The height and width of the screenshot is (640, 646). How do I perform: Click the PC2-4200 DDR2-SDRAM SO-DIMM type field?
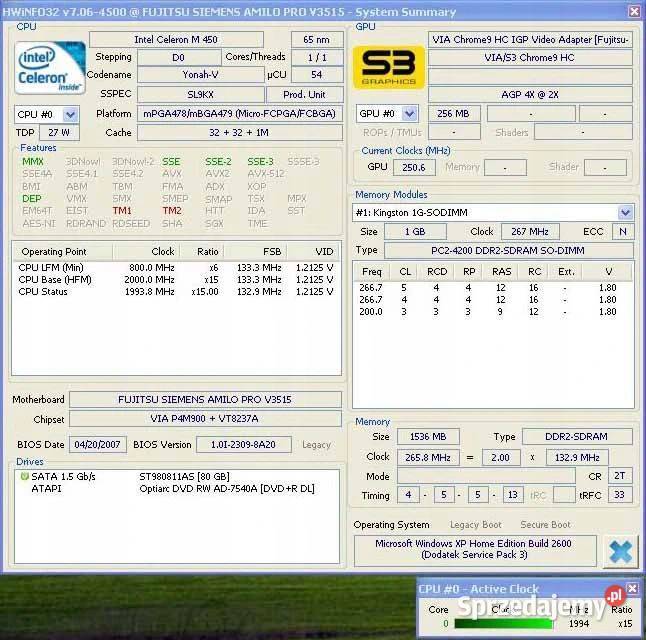(508, 250)
